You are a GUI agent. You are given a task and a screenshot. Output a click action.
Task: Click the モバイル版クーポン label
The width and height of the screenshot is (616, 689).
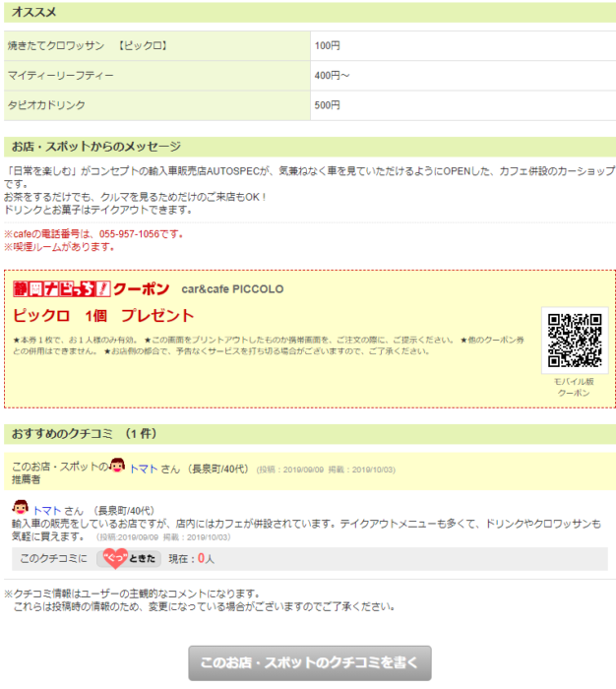click(x=575, y=387)
